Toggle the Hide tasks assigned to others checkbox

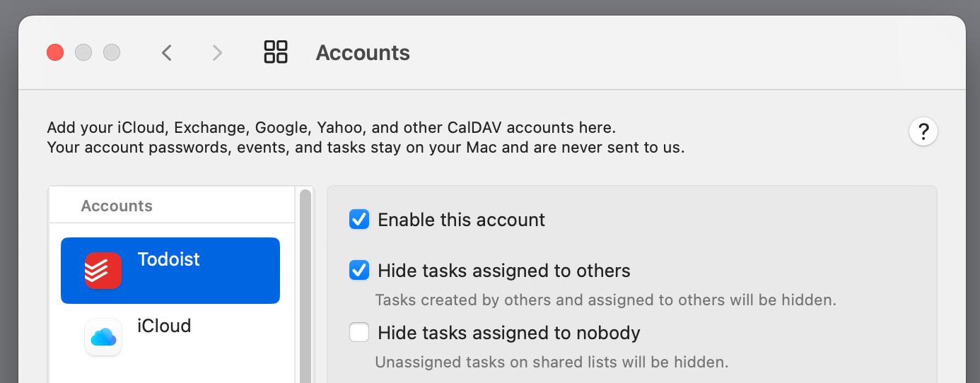[x=359, y=271]
